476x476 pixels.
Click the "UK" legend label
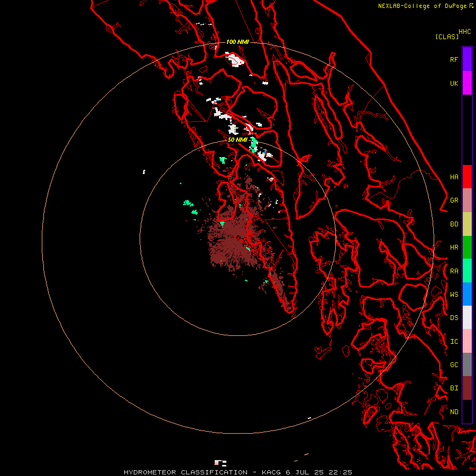point(454,84)
